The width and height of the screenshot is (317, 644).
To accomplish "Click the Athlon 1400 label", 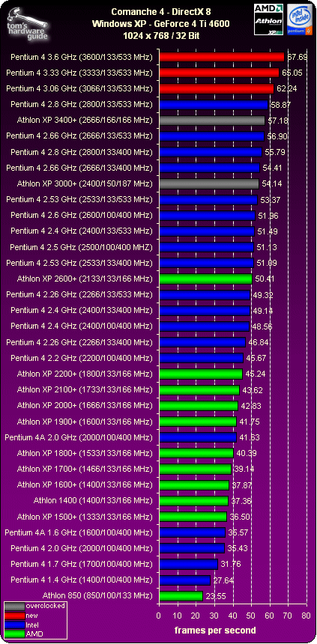I will click(x=94, y=500).
